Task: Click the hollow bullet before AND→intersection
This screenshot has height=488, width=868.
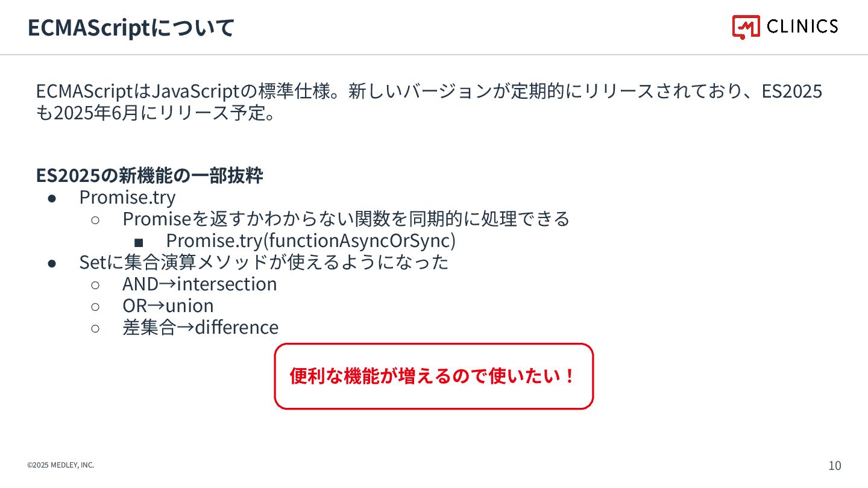Action: 95,284
